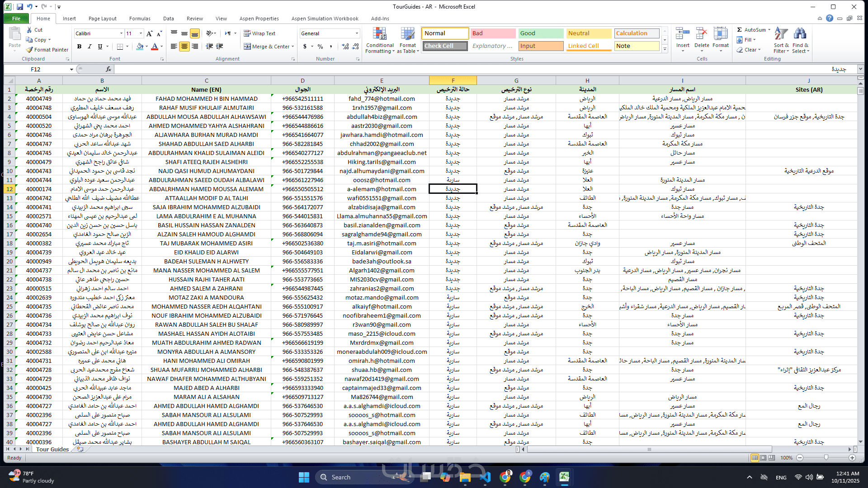868x488 pixels.
Task: Select the Tour Guides sheet tab
Action: (52, 449)
